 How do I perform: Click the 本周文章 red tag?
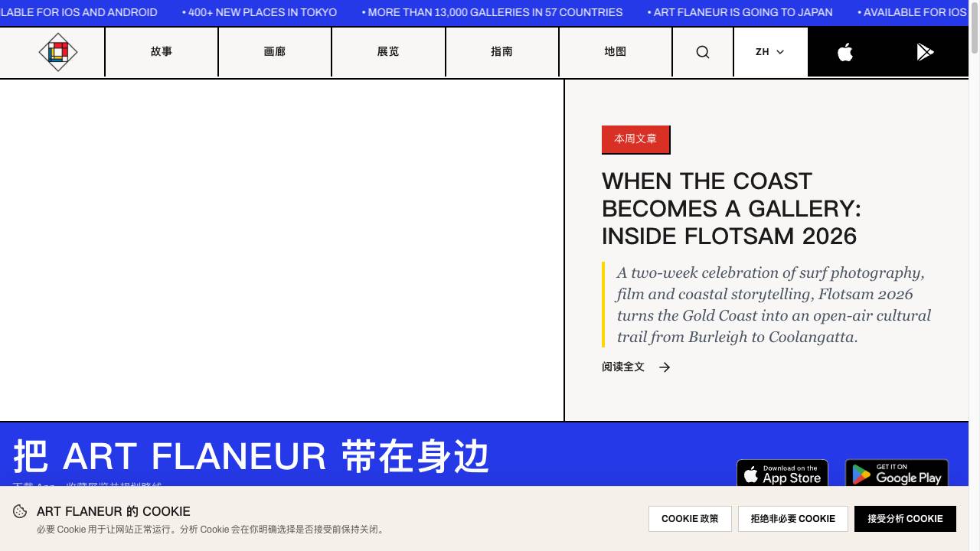coord(635,139)
